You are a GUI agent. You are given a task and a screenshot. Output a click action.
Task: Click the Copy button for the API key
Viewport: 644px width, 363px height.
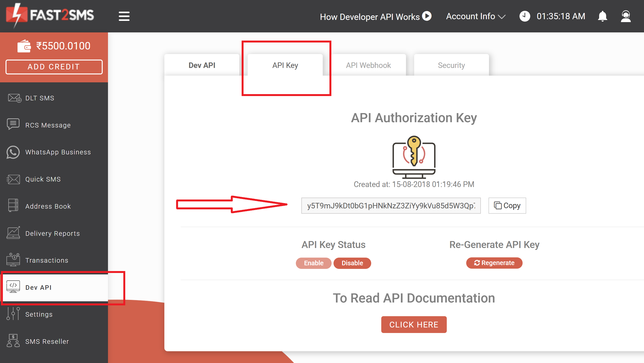507,206
